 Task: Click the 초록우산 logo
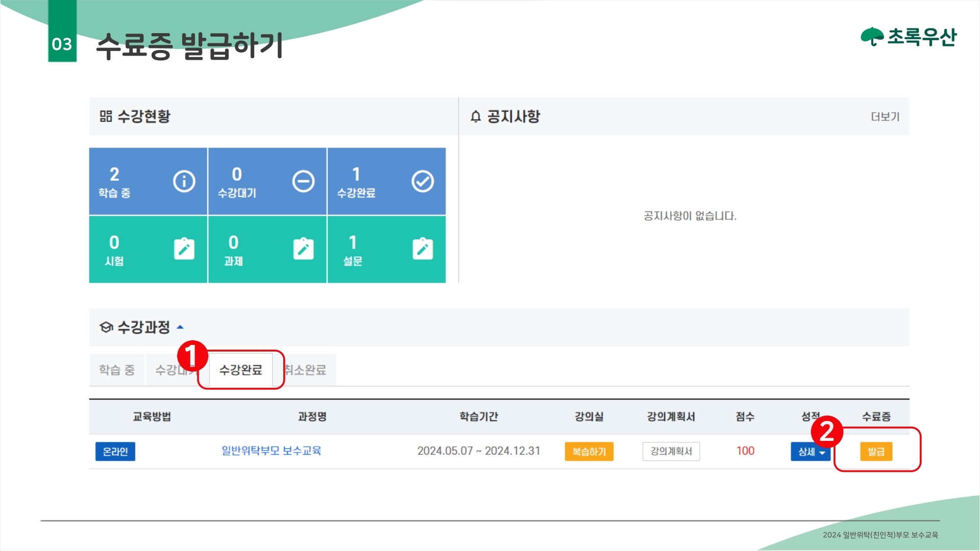(909, 37)
